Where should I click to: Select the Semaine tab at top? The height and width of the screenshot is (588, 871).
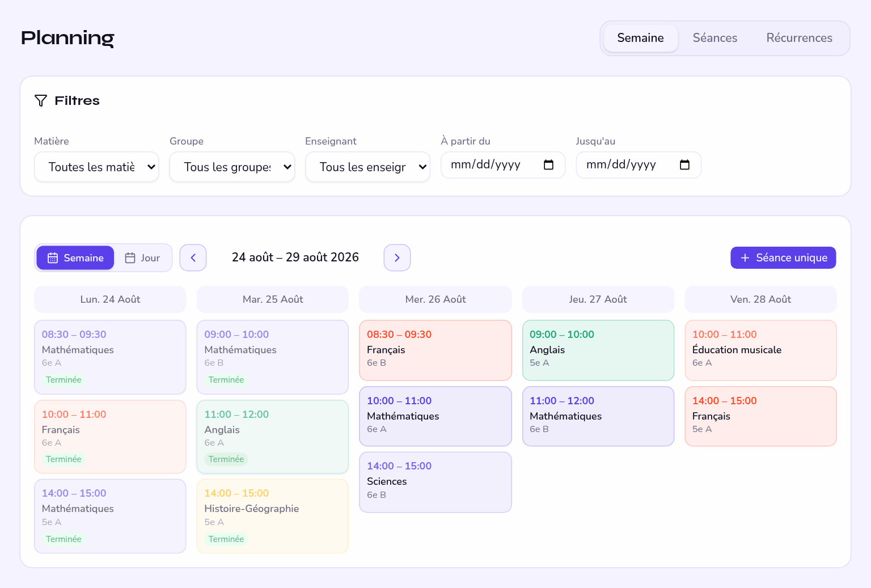[x=640, y=38]
